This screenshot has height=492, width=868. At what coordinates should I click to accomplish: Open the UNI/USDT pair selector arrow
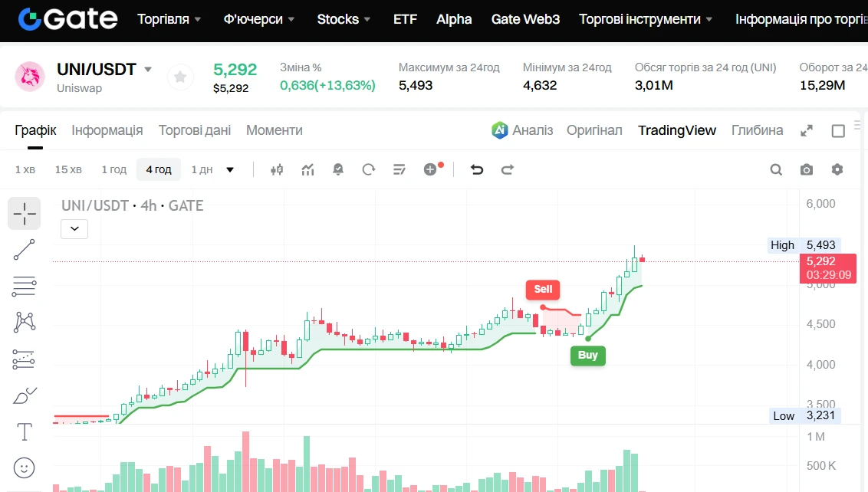(148, 70)
